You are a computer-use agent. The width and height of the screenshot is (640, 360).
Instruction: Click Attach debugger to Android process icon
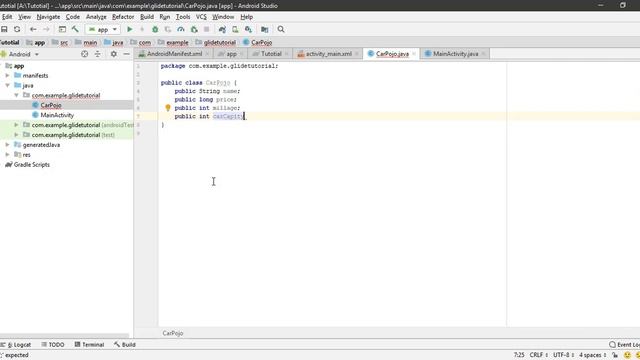point(194,29)
